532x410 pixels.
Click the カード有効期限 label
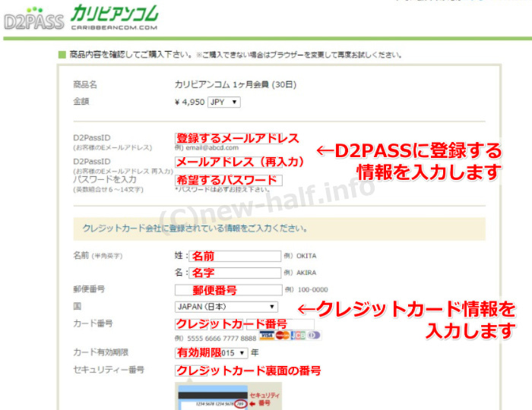[101, 352]
